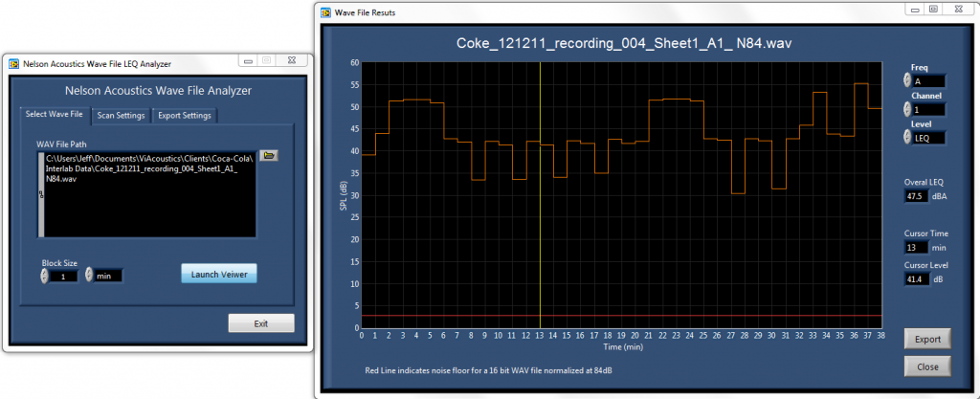Click the 'Time (min)' axis label
Viewport: 980px width, 399px height.
(x=623, y=345)
